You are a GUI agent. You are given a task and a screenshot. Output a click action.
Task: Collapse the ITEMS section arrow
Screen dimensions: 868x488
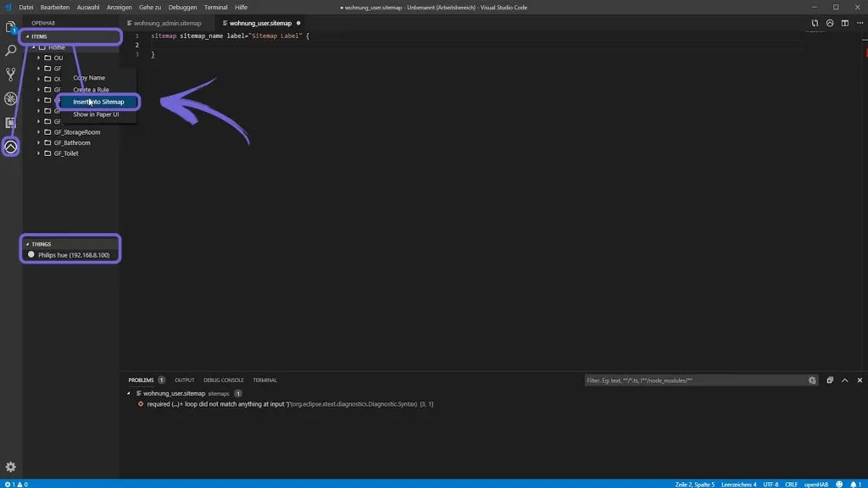tap(27, 36)
